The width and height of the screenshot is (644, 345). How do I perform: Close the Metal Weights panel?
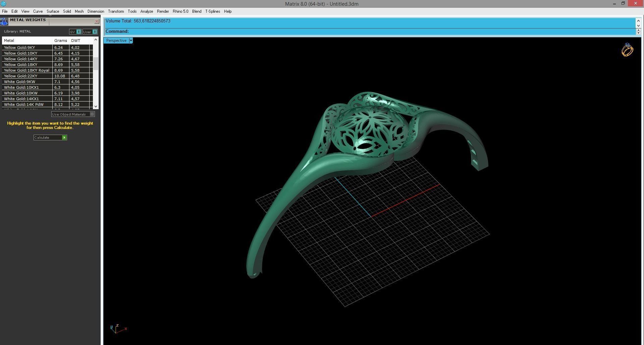pos(97,21)
